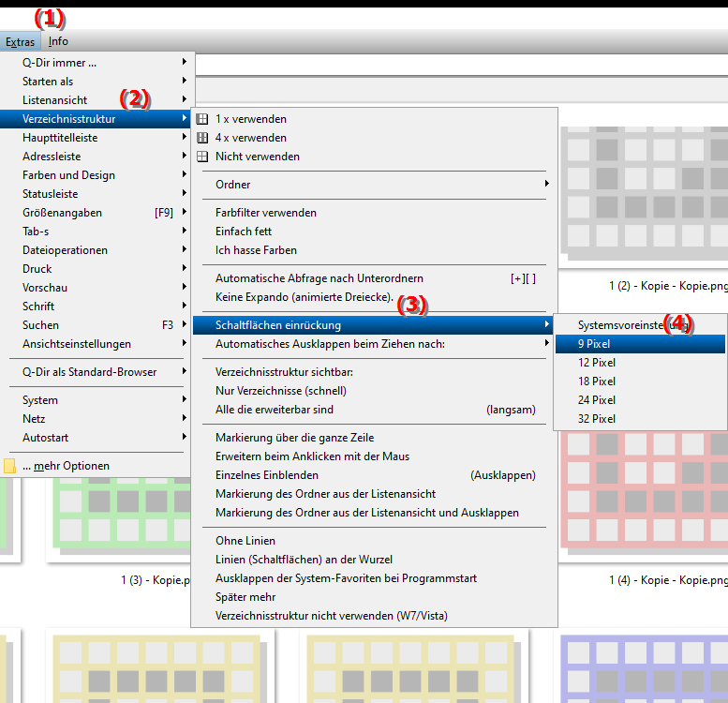728x703 pixels.
Task: Toggle 'Ich hasse Farben'
Action: [374, 250]
